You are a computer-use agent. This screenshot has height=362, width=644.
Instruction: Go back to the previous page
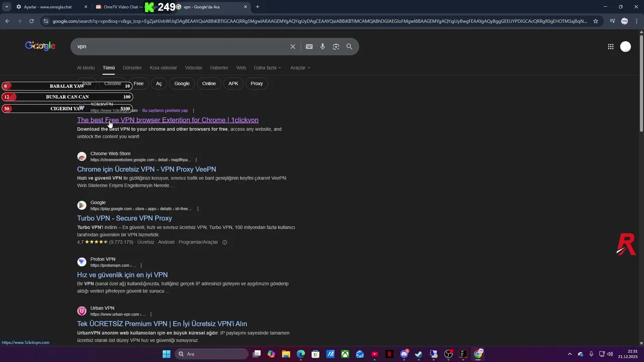point(8,21)
